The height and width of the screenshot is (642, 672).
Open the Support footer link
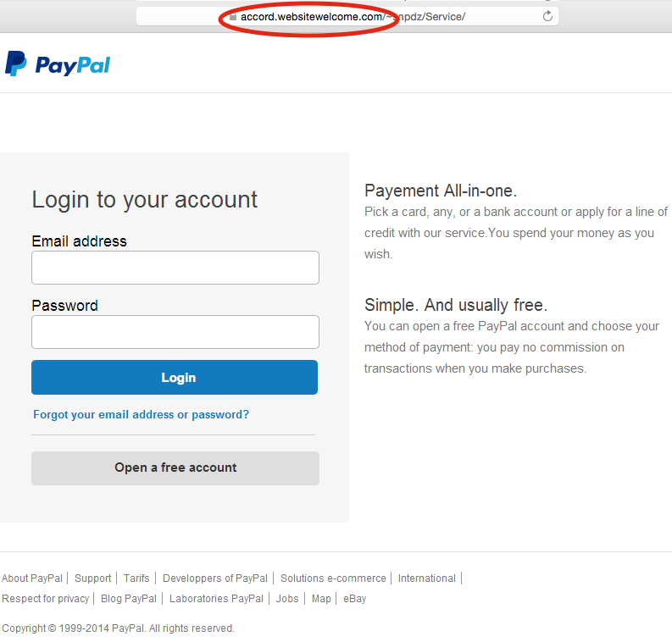[92, 578]
